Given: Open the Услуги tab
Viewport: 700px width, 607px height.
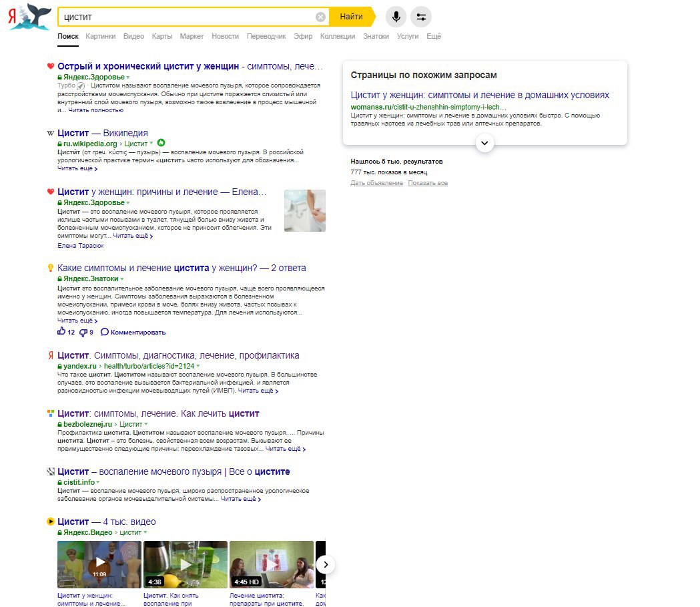Looking at the screenshot, I should click(408, 36).
